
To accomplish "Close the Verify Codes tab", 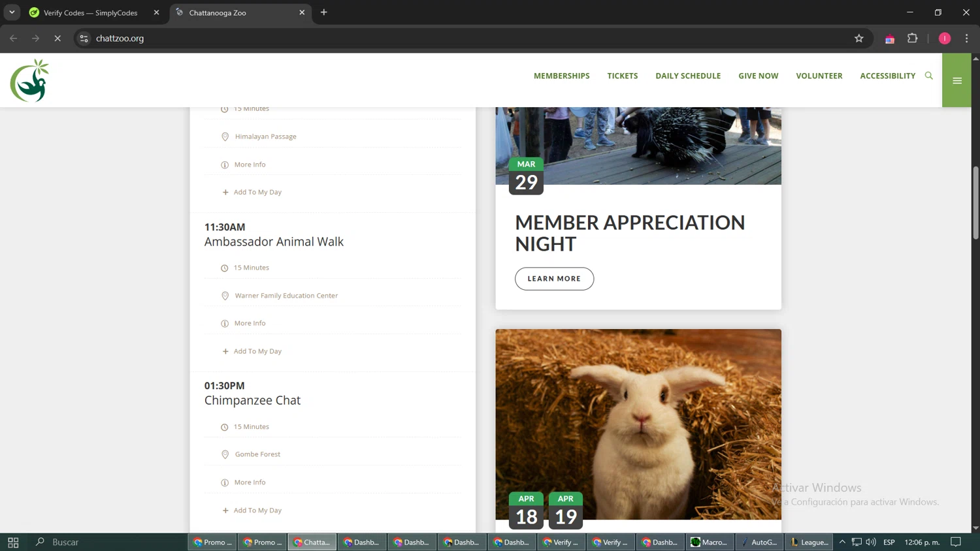I will click(156, 12).
